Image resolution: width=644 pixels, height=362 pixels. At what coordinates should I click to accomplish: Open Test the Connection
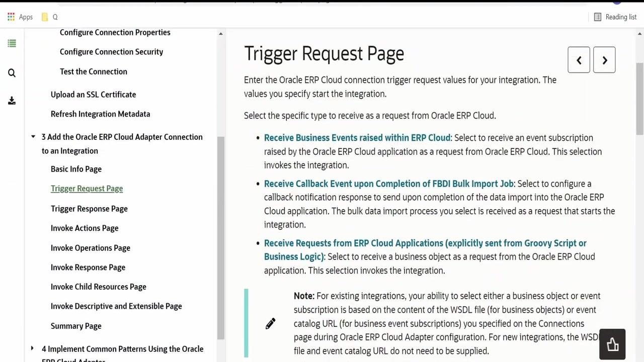[93, 71]
